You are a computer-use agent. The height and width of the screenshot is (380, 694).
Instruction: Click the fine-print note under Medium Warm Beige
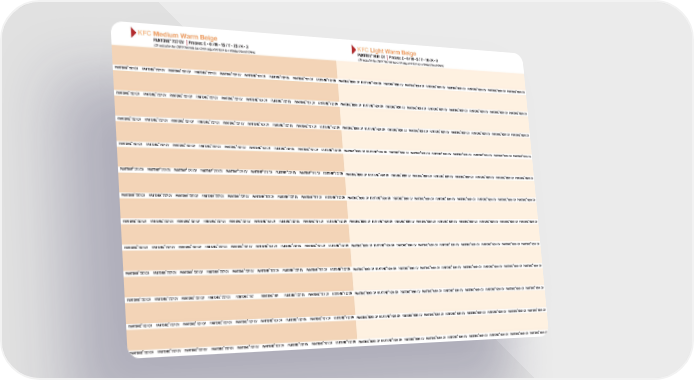click(204, 49)
